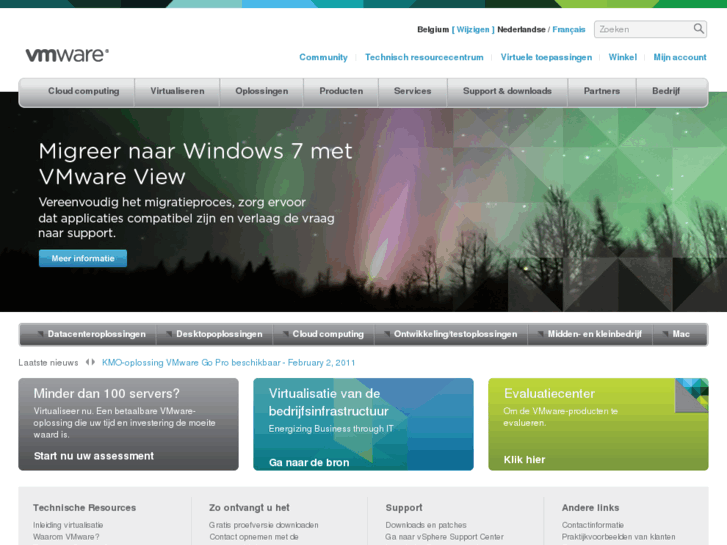Click Inleiding virtualisatie link

click(68, 525)
